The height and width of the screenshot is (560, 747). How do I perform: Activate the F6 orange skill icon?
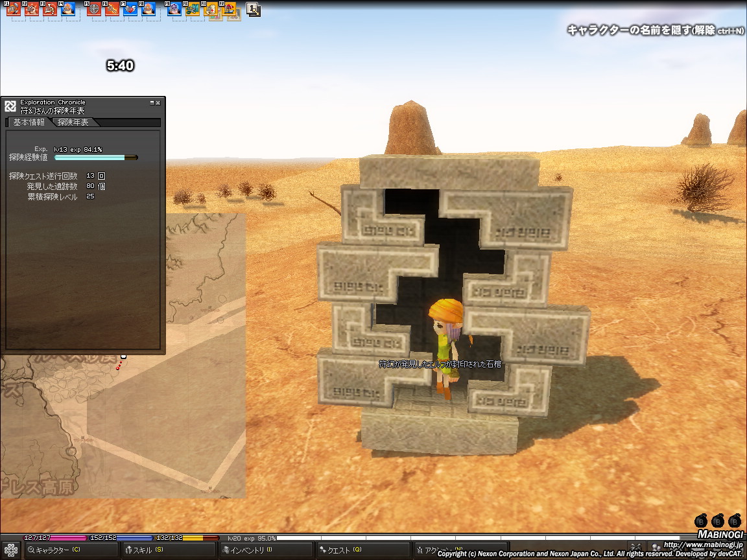pyautogui.click(x=112, y=9)
